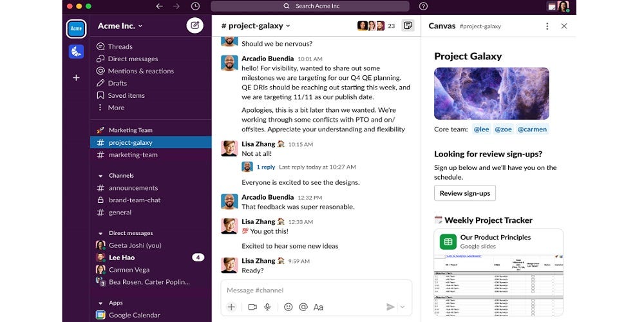Select the project-galaxy channel
The image size is (644, 322).
point(151,142)
